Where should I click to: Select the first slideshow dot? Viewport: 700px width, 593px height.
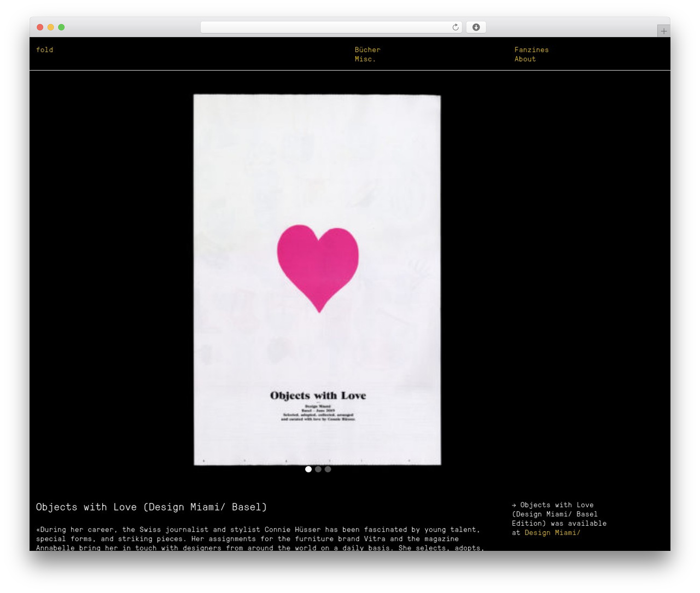click(x=308, y=469)
